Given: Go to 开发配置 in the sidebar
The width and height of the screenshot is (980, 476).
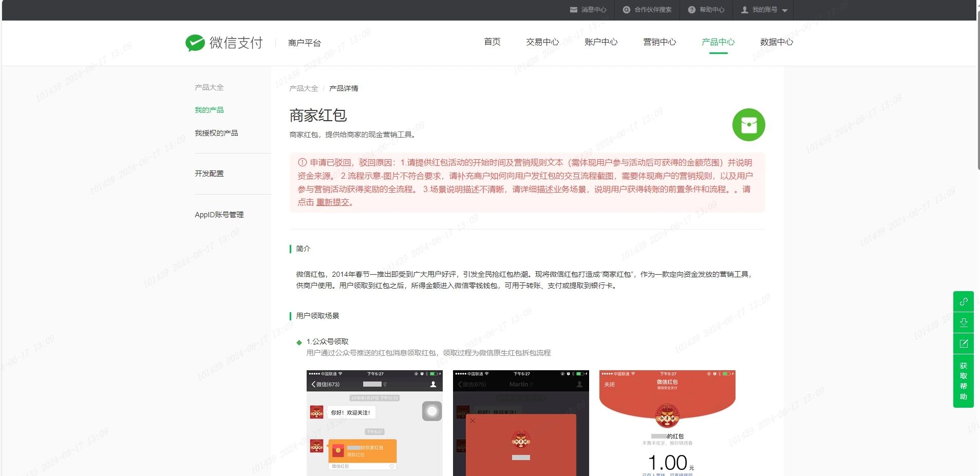Looking at the screenshot, I should coord(209,174).
